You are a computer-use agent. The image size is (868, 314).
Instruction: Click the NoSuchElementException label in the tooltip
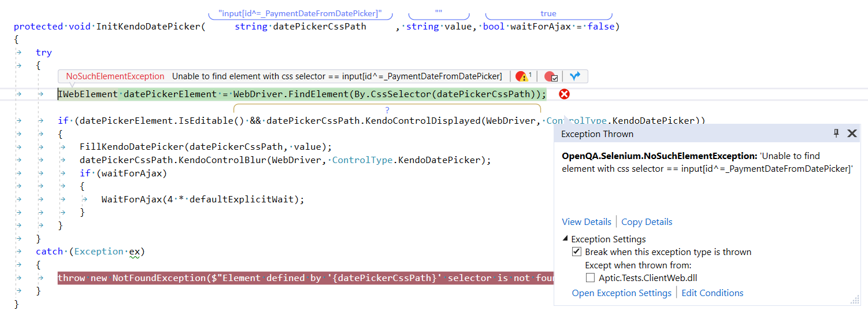tap(115, 76)
